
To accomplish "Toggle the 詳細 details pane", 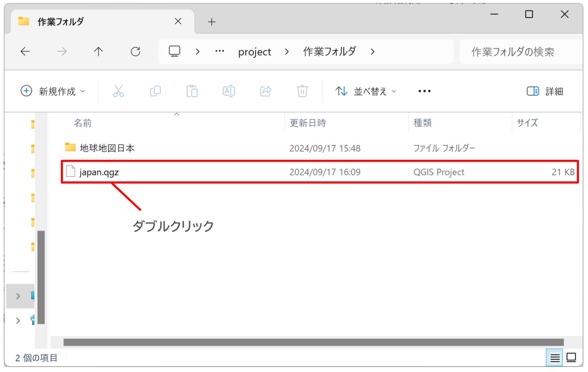I will coord(545,91).
